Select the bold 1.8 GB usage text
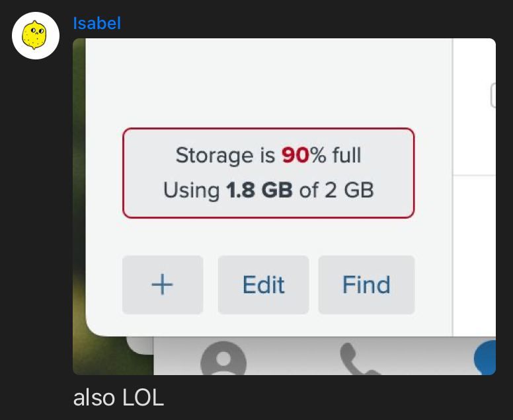 (x=259, y=190)
